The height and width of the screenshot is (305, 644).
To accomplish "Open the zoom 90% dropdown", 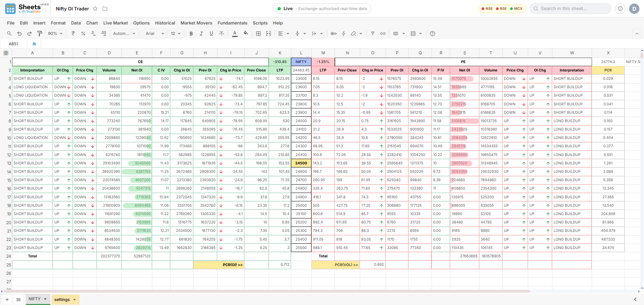I will point(55,34).
